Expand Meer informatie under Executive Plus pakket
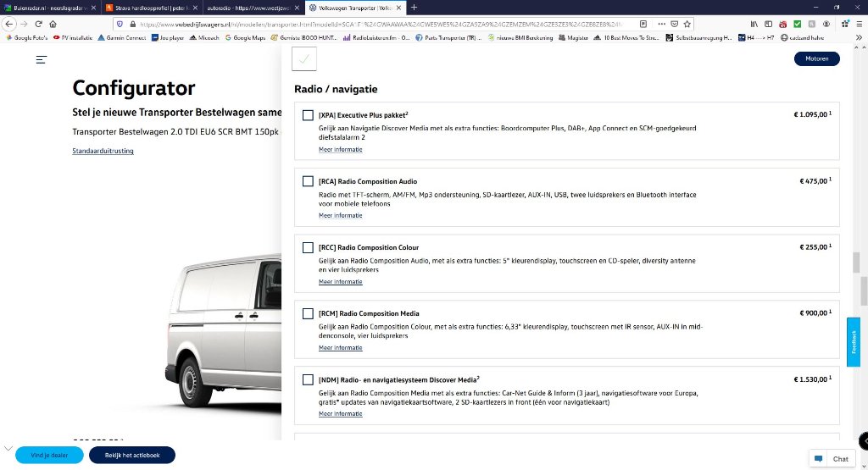Image resolution: width=868 pixels, height=470 pixels. click(340, 150)
